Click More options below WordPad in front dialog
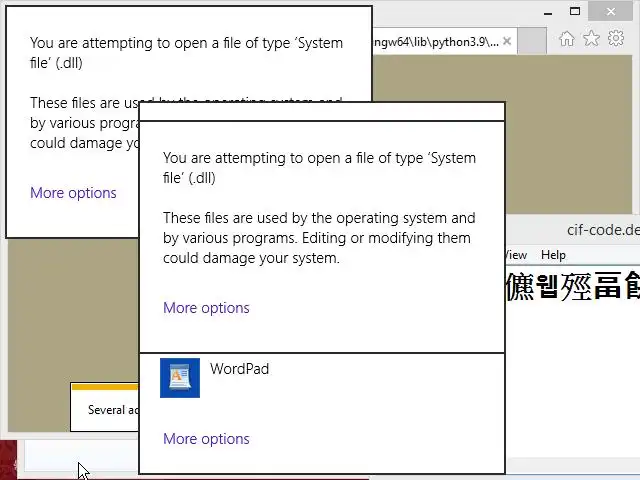This screenshot has width=640, height=480. tap(206, 439)
